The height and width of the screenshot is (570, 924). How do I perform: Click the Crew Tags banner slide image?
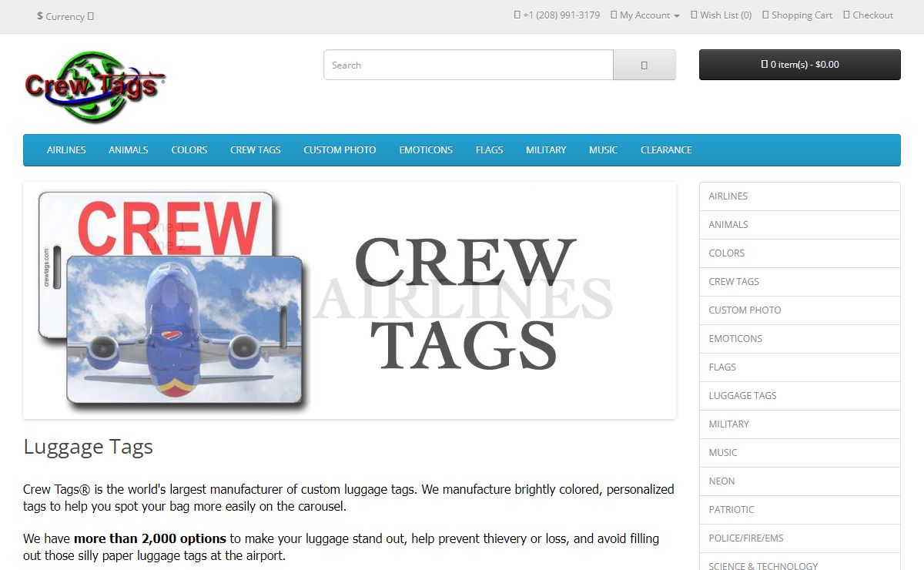tap(350, 300)
